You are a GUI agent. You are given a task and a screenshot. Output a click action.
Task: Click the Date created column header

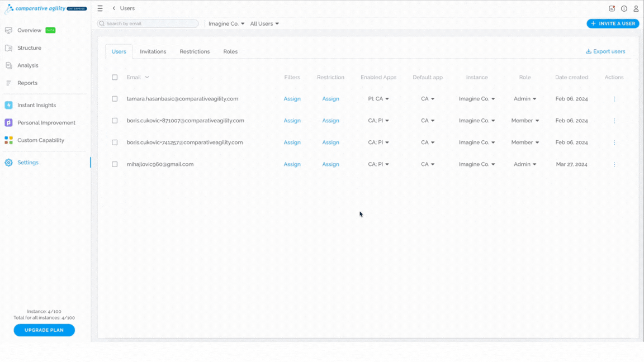pos(571,77)
